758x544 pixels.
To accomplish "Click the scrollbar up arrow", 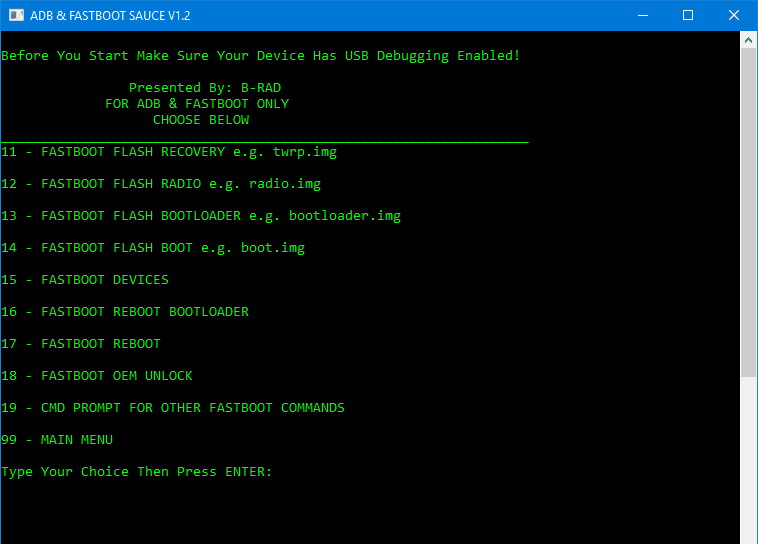I will (x=748, y=40).
